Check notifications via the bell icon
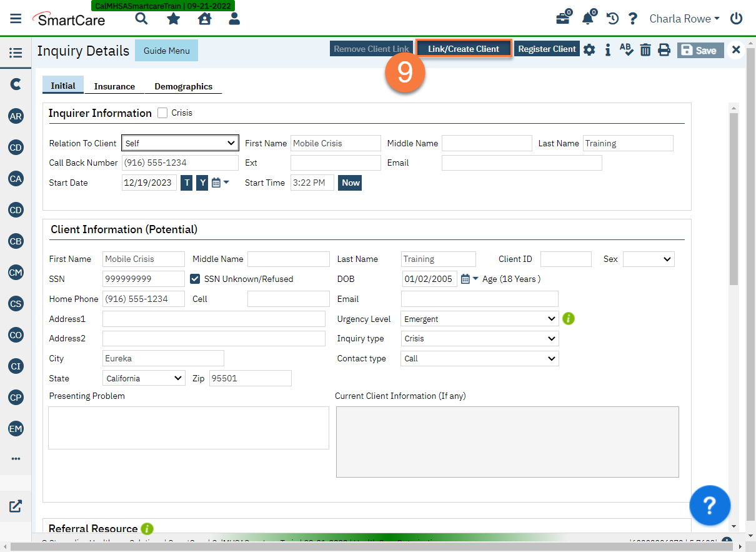 (587, 19)
